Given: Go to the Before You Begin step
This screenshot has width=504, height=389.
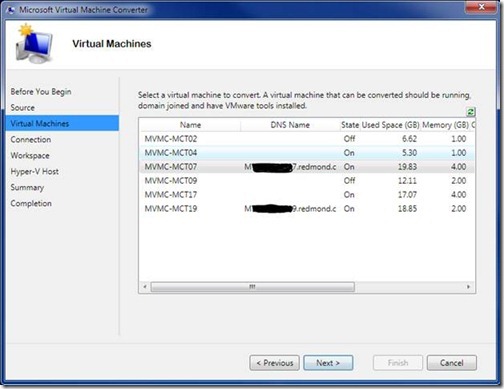Looking at the screenshot, I should pos(41,92).
